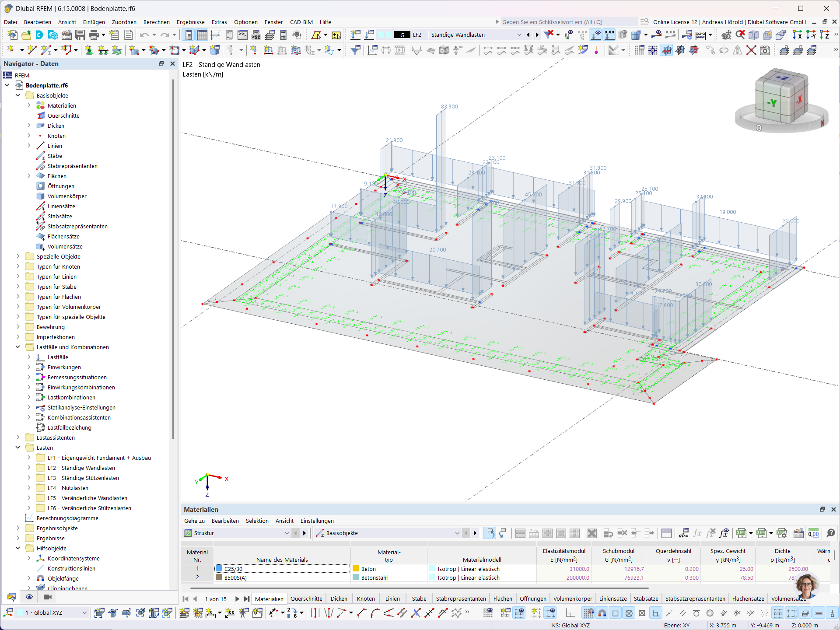Viewport: 840px width, 630px height.
Task: Click the new solid tool icon
Action: 215,50
